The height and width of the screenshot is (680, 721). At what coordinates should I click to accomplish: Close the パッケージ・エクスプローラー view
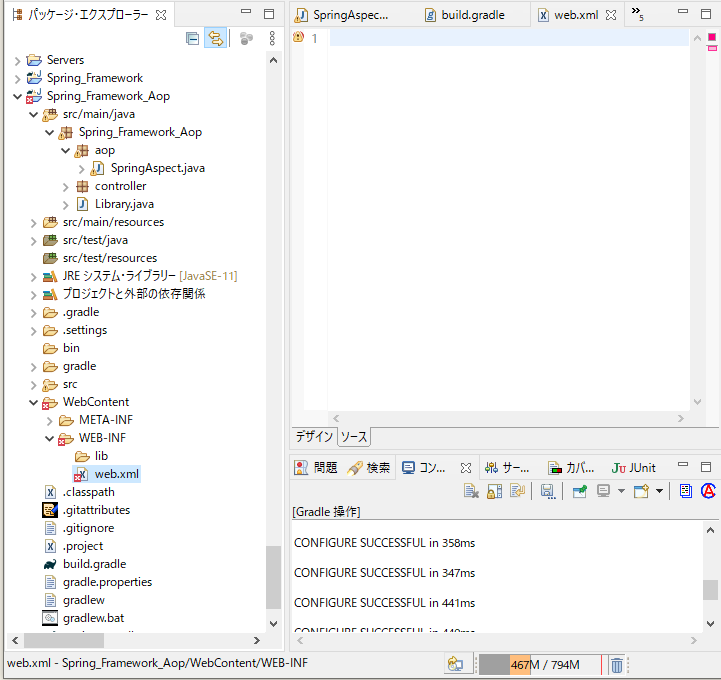pos(161,15)
